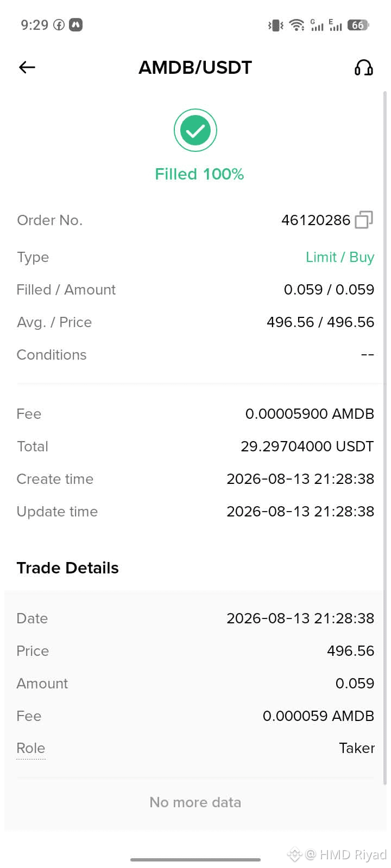Tap the Trade Details section heading
Screen dimensions: 391x868
pos(68,568)
